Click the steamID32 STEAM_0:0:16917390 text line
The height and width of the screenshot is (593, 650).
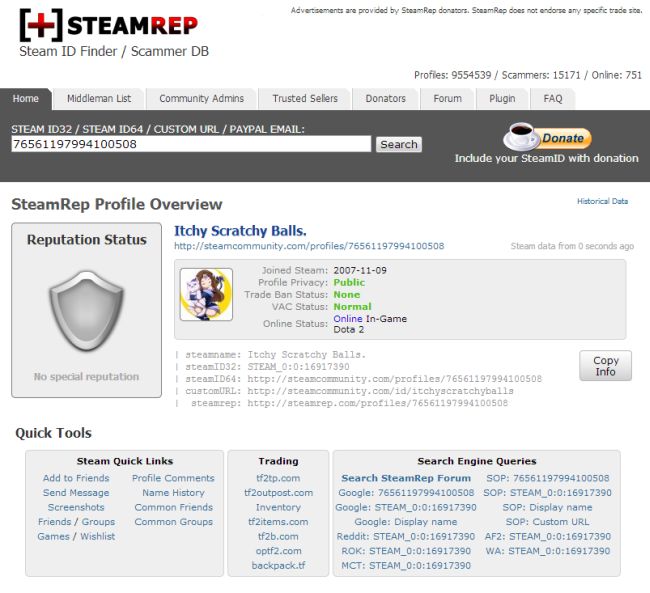point(267,367)
